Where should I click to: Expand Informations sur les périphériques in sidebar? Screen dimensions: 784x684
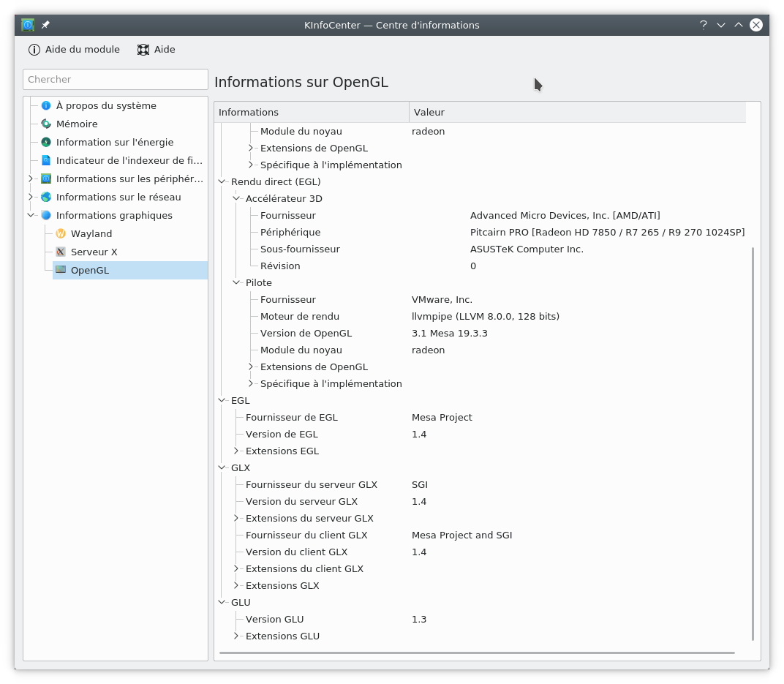coord(31,179)
